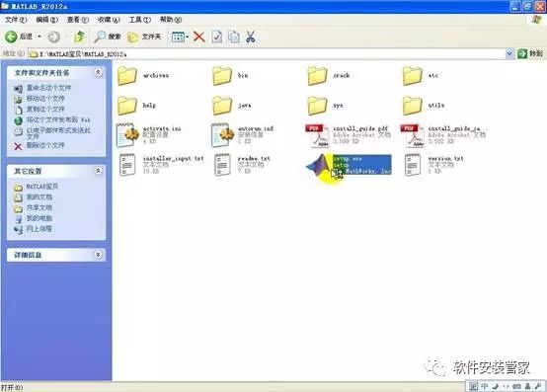547x392 pixels.
Task: Select the utils folder
Action: pos(424,106)
